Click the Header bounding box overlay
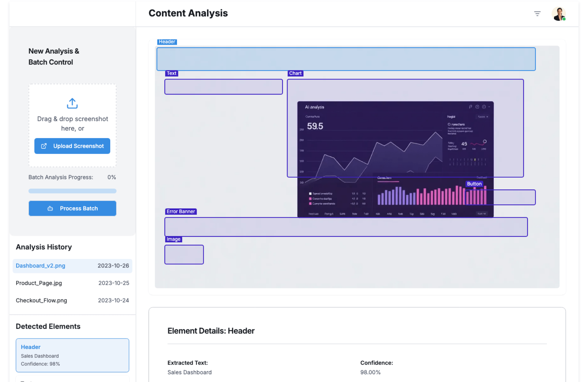The image size is (588, 382). click(x=346, y=59)
